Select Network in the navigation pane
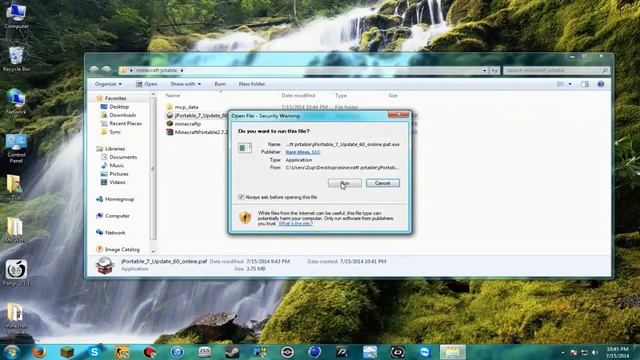Viewport: 640px width, 360px height. (x=115, y=233)
